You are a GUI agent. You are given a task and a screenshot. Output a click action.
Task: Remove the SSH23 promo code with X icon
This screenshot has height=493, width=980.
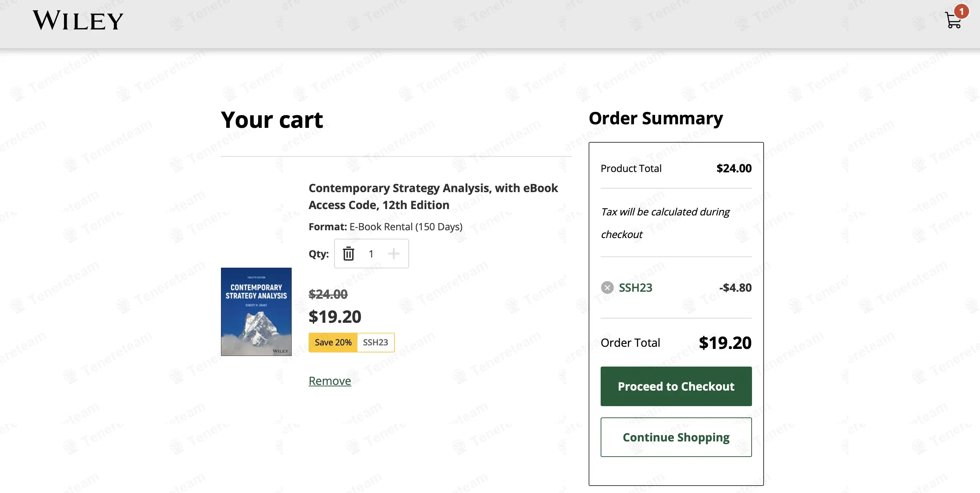(607, 288)
